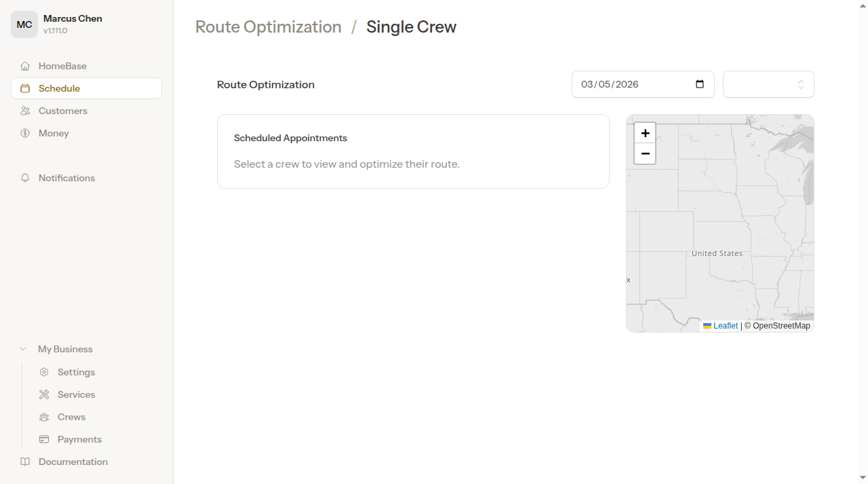Navigate to Route Optimization breadcrumb
Viewport: 868px width, 484px height.
[268, 26]
